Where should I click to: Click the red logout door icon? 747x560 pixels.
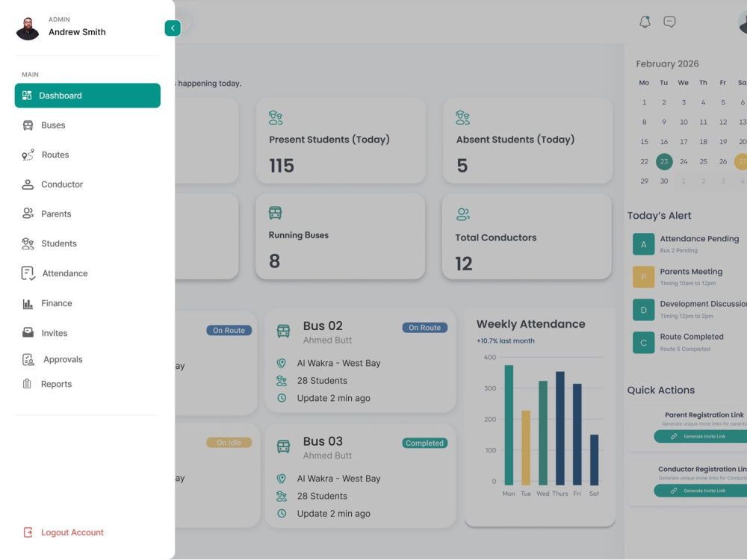[28, 532]
